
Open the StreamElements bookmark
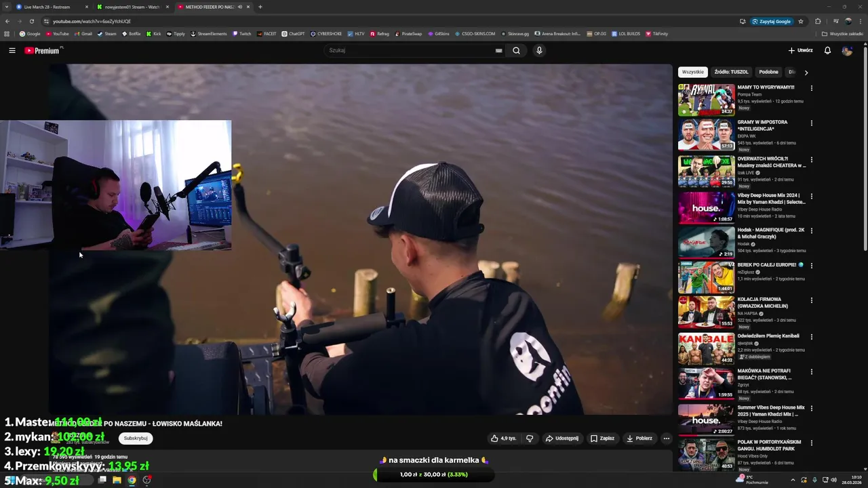coord(208,33)
